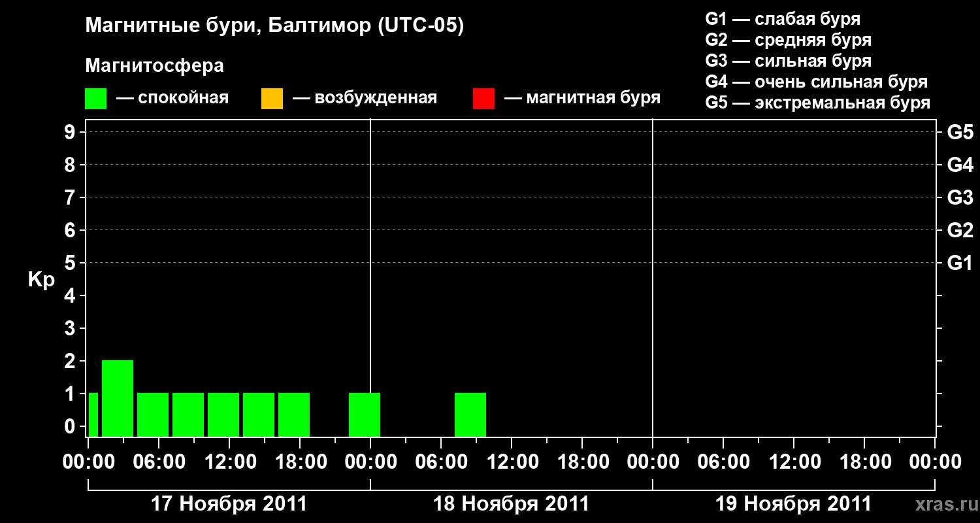Image resolution: width=980 pixels, height=523 pixels.
Task: Click the G3 label on right axis
Action: [x=960, y=197]
